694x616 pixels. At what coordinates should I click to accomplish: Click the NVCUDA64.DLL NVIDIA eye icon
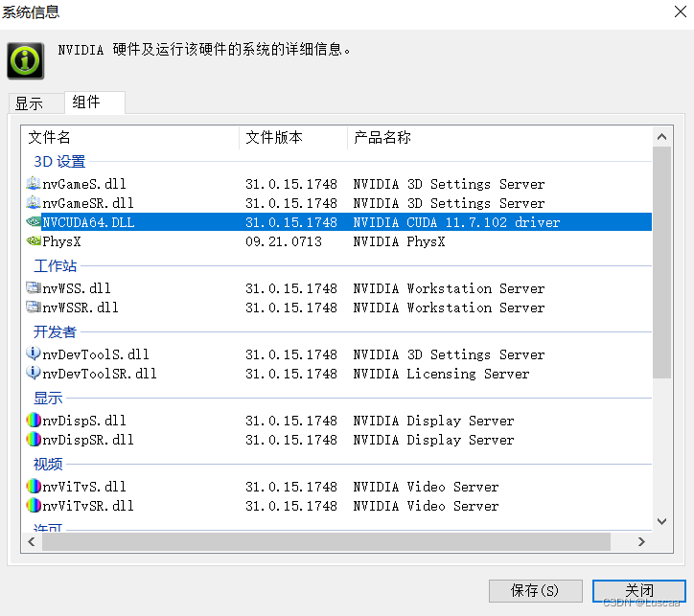point(34,221)
